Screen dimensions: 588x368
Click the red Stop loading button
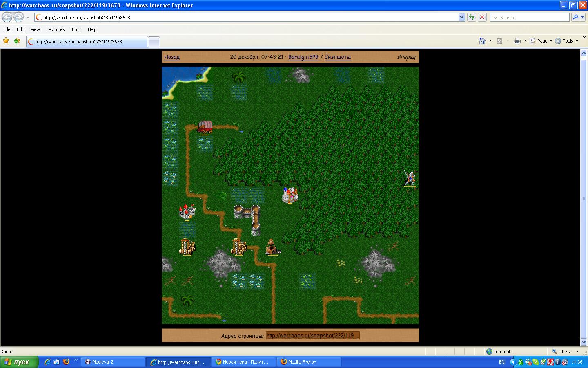coord(482,18)
